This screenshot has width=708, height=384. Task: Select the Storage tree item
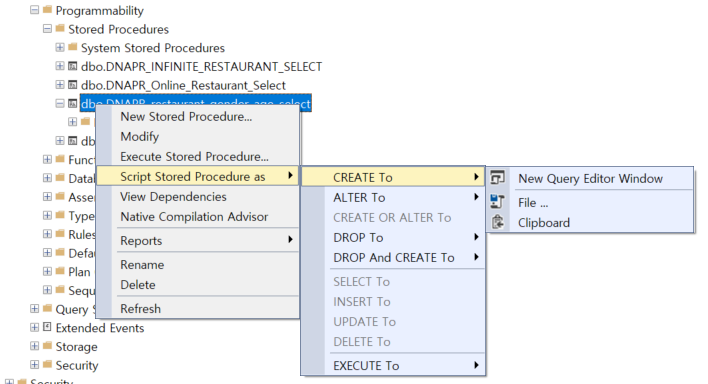pyautogui.click(x=76, y=347)
